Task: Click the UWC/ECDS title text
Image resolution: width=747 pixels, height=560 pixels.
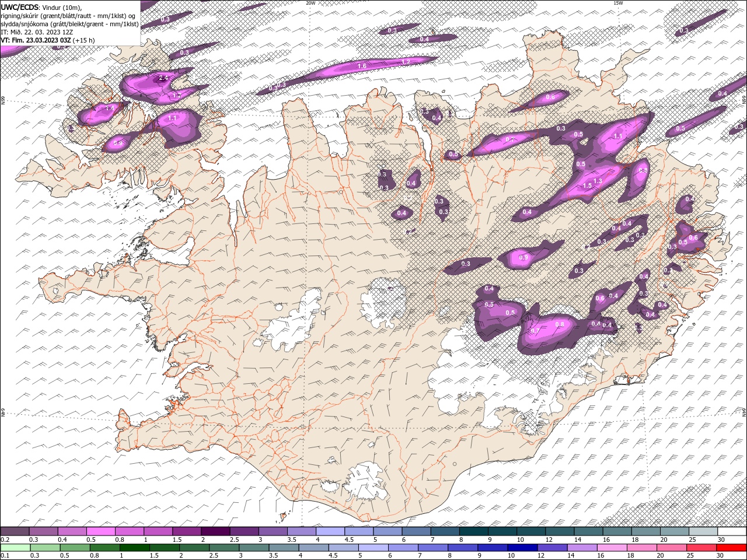Action: click(x=20, y=7)
